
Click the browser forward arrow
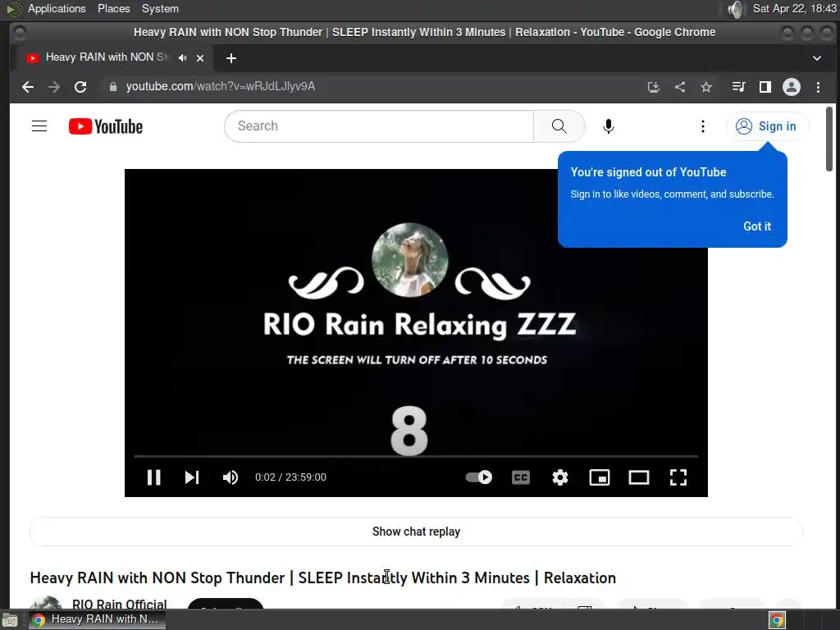pos(54,87)
